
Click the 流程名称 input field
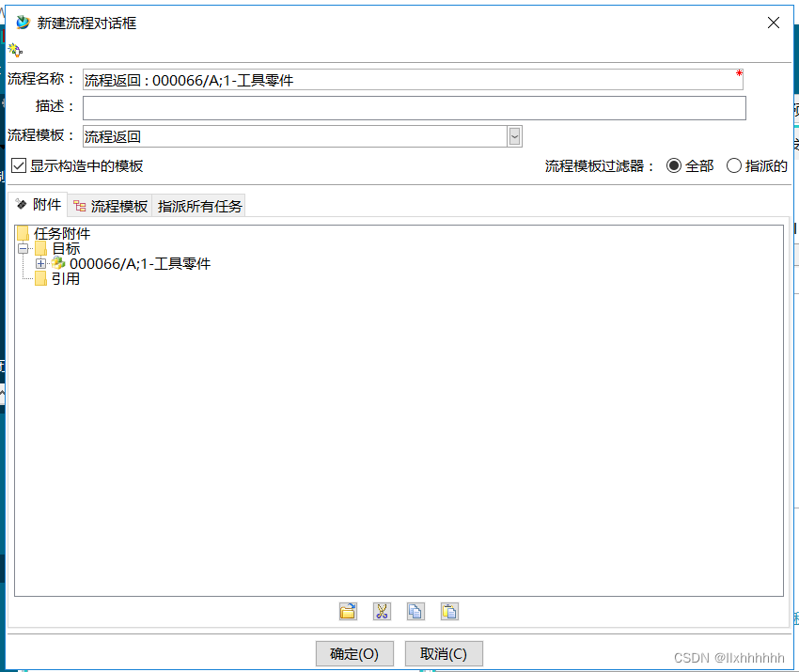point(413,80)
